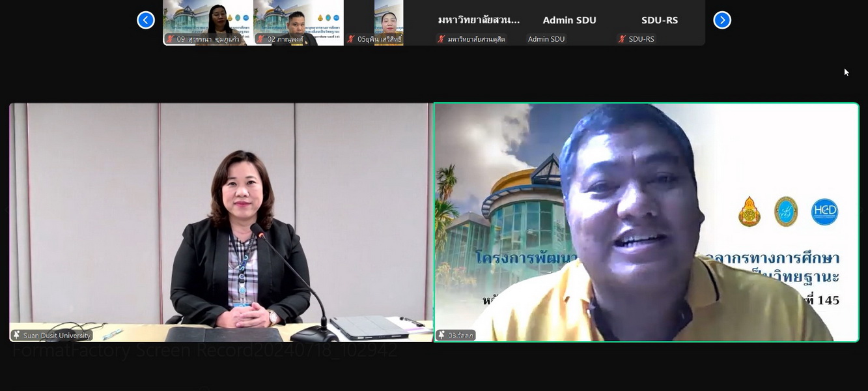Click muted mic icon of participant 05
Viewport: 868px width, 391px height.
[x=351, y=39]
